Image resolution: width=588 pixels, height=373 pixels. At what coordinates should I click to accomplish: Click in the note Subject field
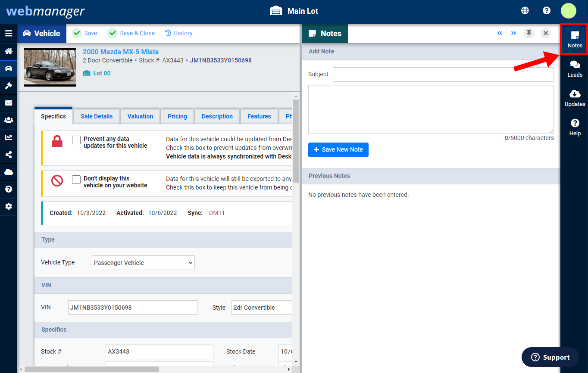[443, 74]
